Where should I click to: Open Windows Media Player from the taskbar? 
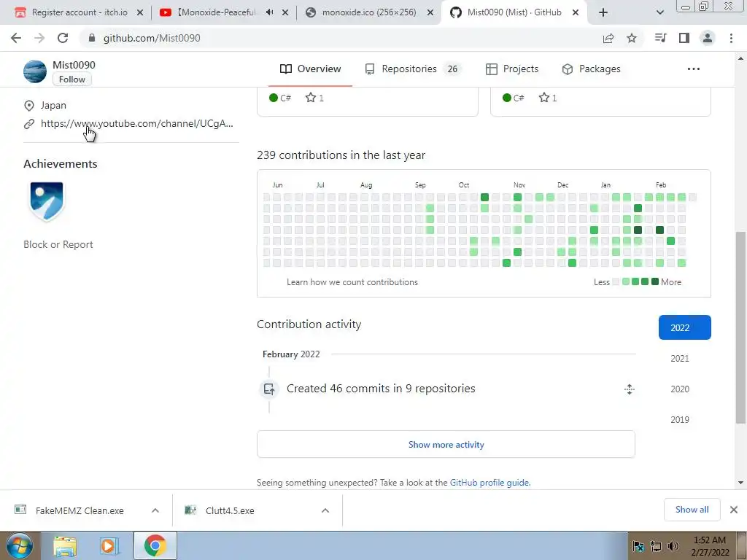click(108, 546)
